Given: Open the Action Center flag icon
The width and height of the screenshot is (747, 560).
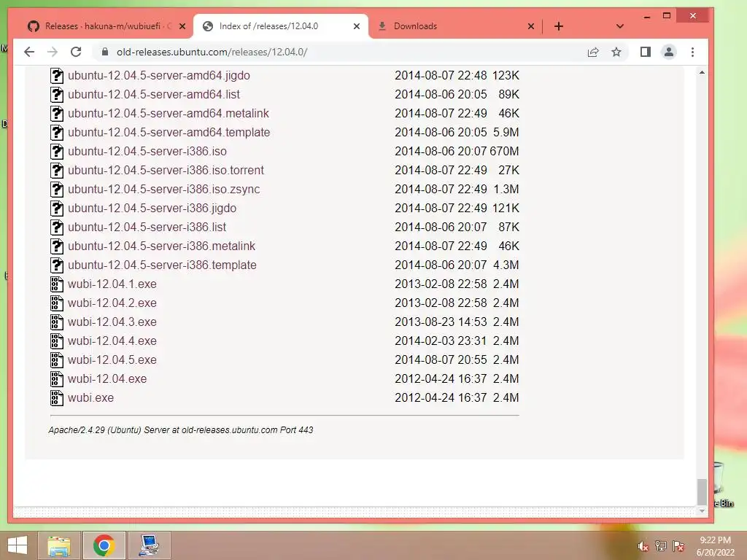Looking at the screenshot, I should tap(678, 546).
